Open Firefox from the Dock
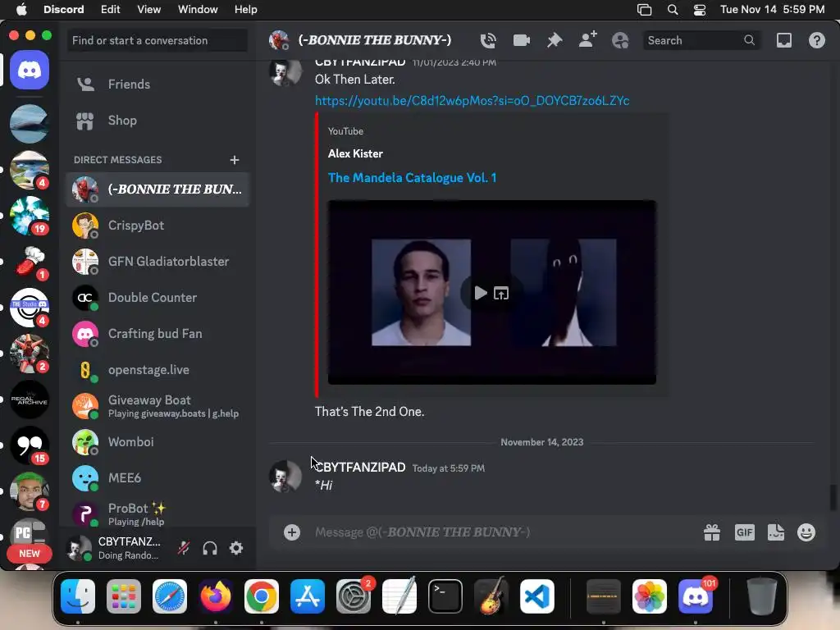Image resolution: width=840 pixels, height=630 pixels. pyautogui.click(x=216, y=596)
